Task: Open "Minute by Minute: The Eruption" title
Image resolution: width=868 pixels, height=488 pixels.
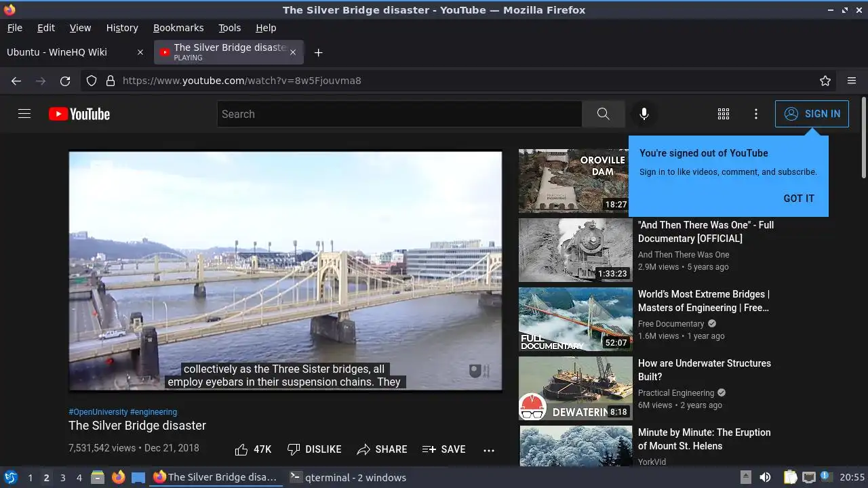Action: pyautogui.click(x=705, y=439)
